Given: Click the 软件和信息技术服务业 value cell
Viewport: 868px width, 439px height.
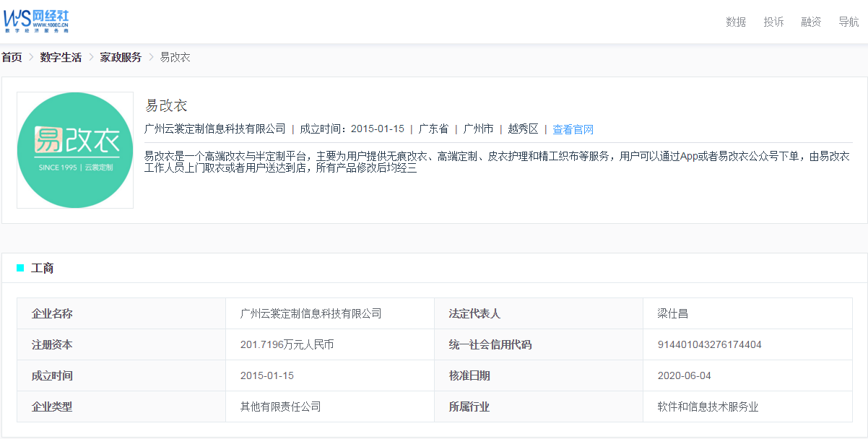Looking at the screenshot, I should [x=747, y=407].
